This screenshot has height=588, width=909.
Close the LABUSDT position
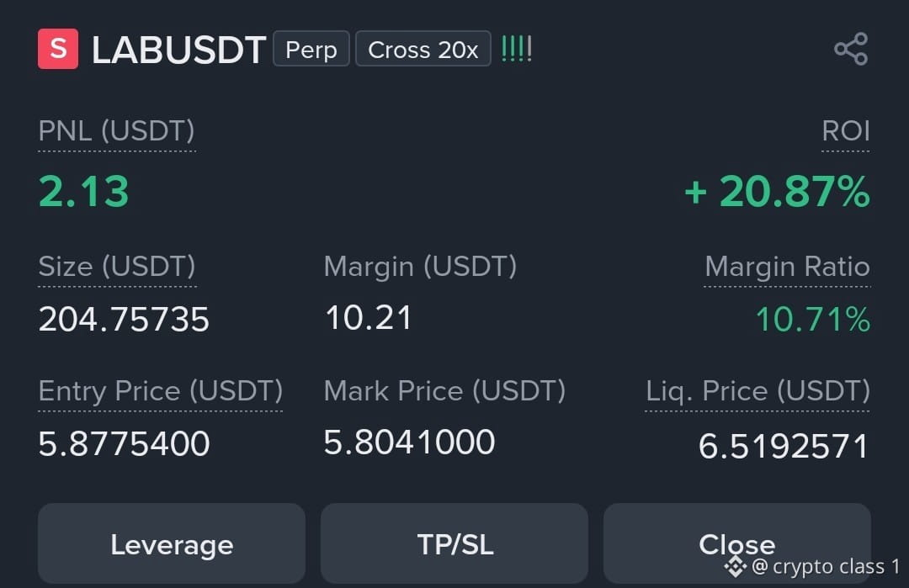point(736,543)
